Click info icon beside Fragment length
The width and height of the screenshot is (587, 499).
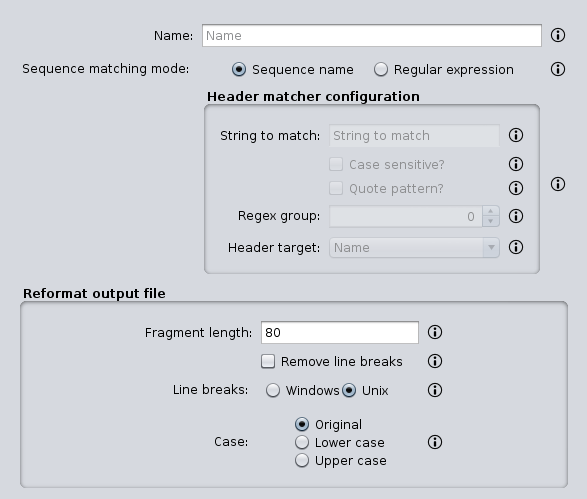[435, 332]
